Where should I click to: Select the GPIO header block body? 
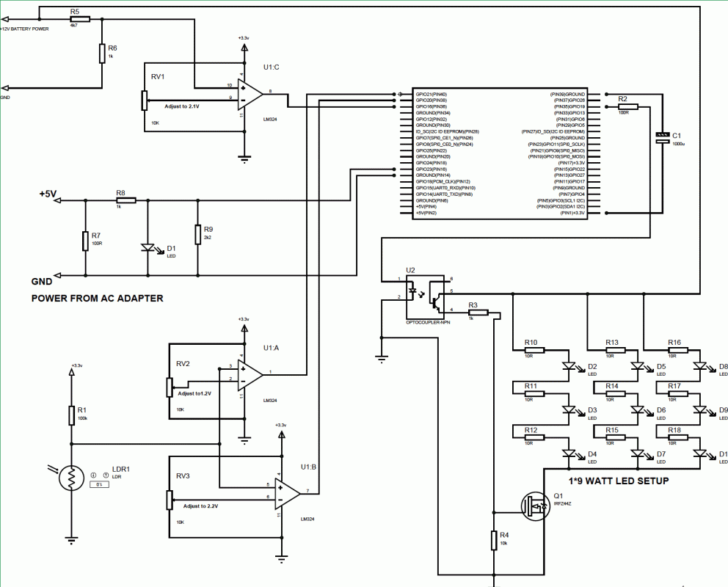click(500, 154)
